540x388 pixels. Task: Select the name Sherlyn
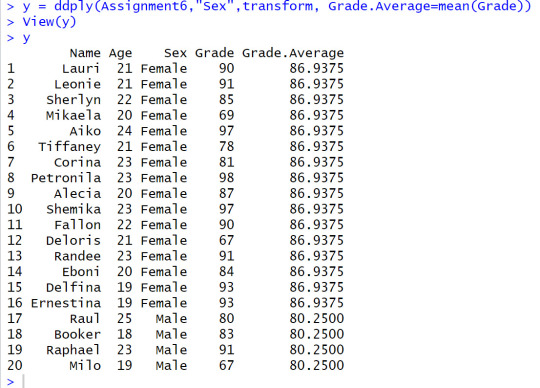pos(73,100)
